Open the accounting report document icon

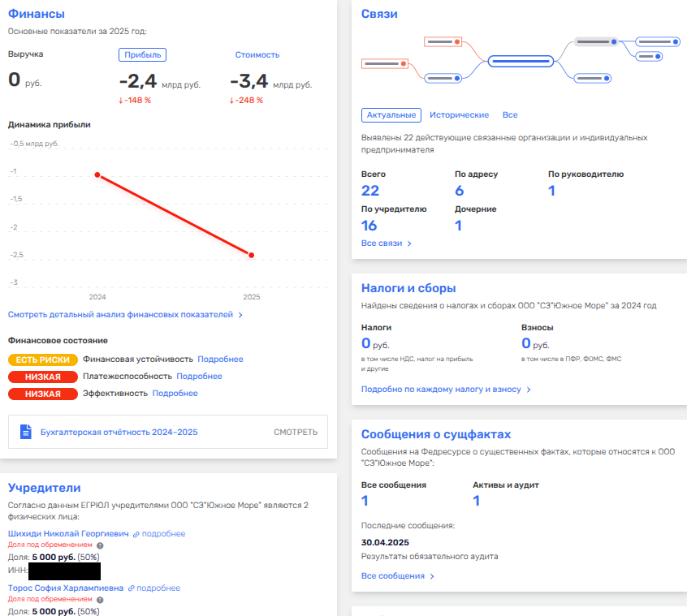point(25,432)
